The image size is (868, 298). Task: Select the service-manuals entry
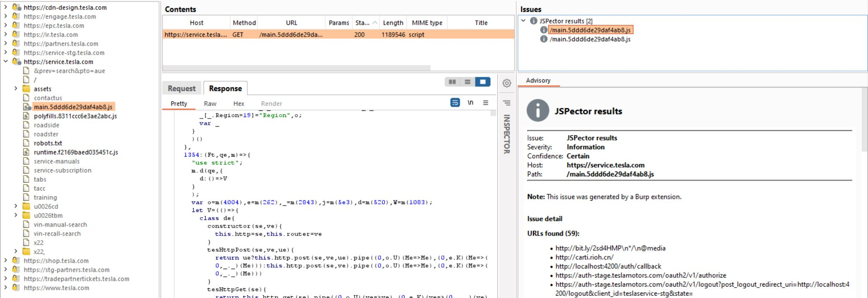pos(57,161)
